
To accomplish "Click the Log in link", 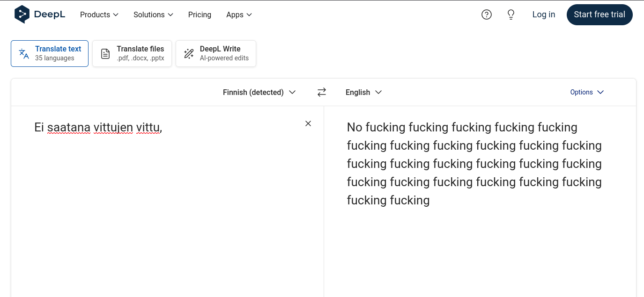I will (543, 14).
